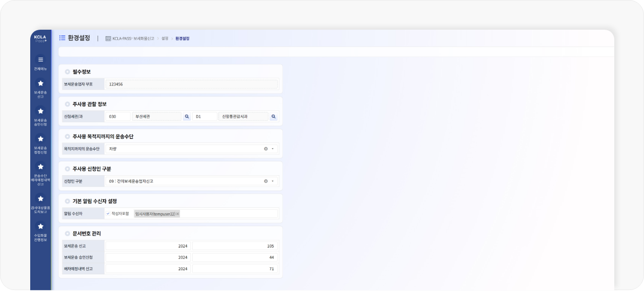Clear the 목적지까지의 운송수단 selection
This screenshot has height=295, width=644.
click(266, 148)
